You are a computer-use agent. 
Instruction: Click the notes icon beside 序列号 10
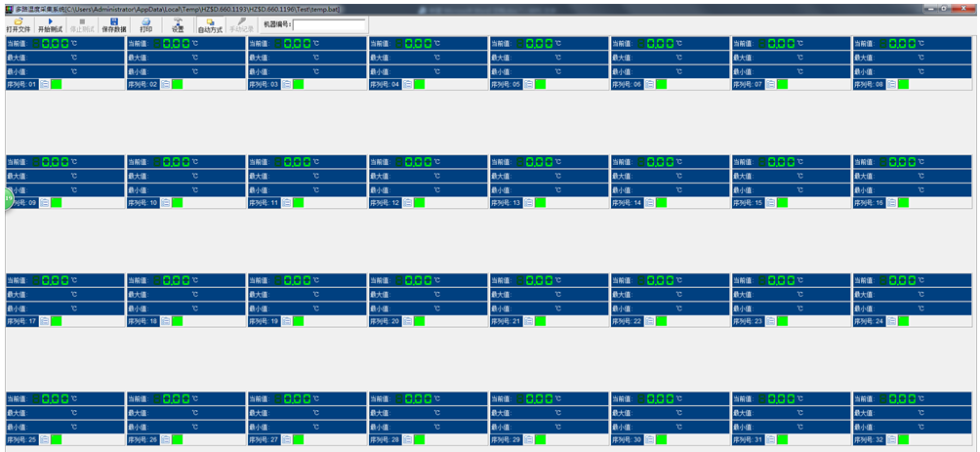[x=166, y=203]
